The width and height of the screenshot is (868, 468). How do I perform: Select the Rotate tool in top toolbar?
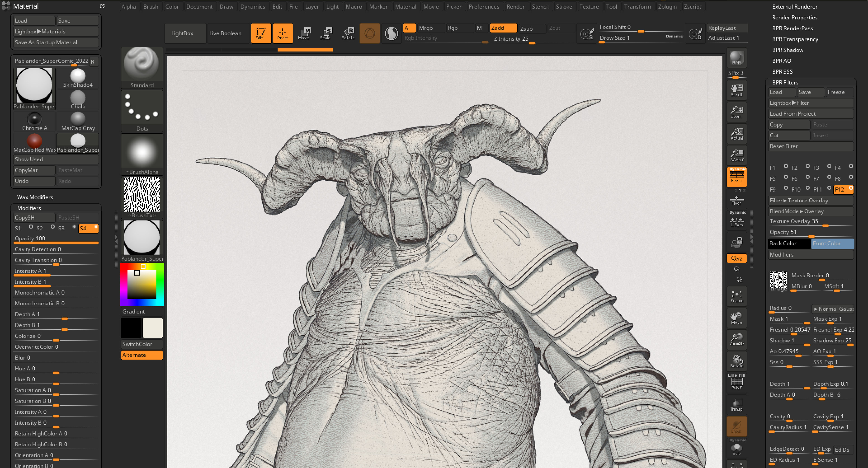(348, 33)
